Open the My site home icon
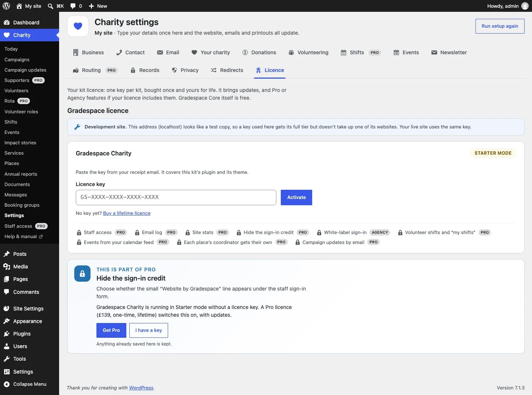Viewport: 532px width, 395px height. click(x=19, y=6)
